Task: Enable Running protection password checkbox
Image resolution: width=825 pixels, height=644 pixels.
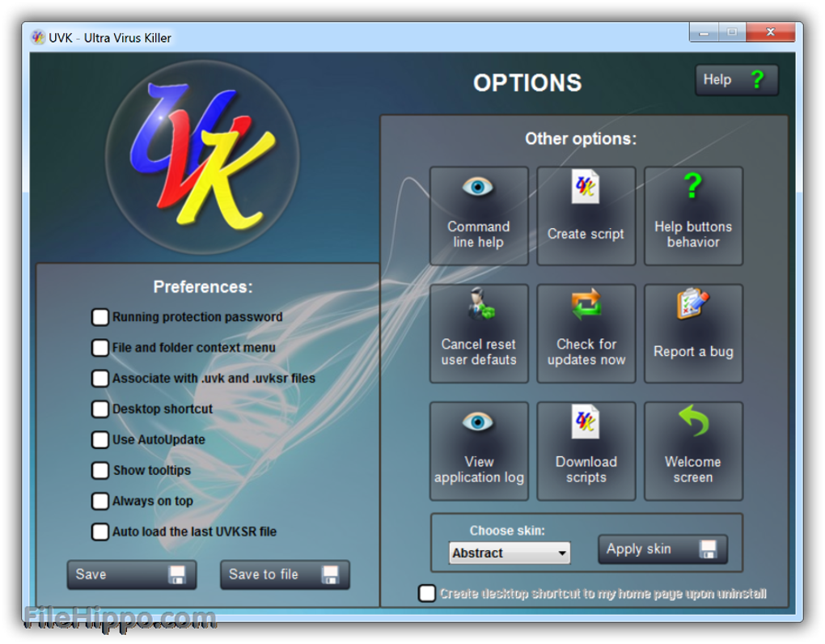Action: pyautogui.click(x=100, y=316)
